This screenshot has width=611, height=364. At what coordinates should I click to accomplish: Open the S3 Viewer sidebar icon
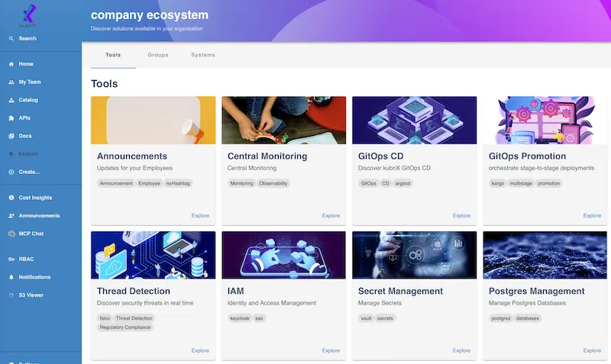point(11,295)
